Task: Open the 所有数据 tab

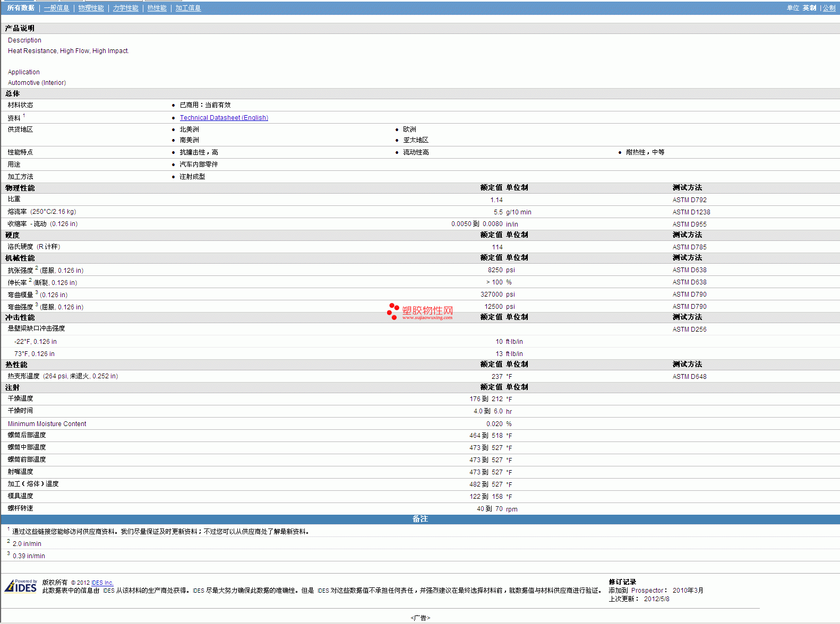Action: click(x=21, y=8)
